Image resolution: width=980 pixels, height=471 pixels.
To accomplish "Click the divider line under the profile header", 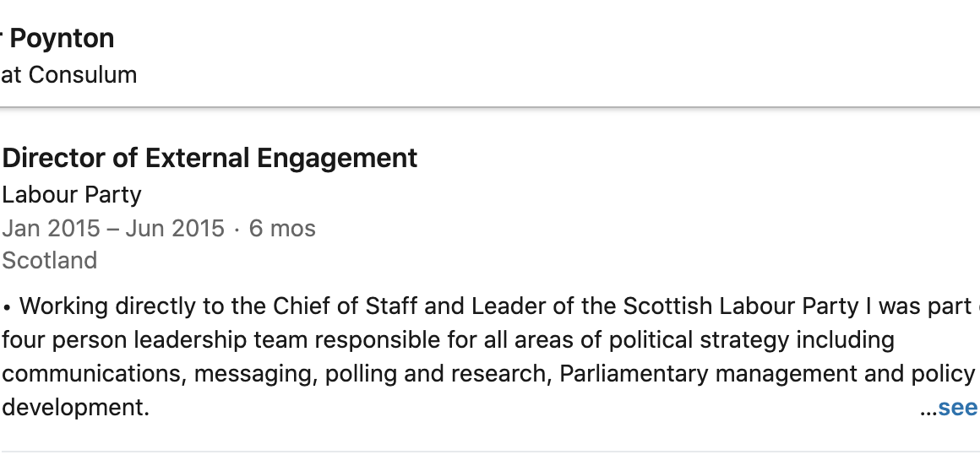I will click(490, 107).
